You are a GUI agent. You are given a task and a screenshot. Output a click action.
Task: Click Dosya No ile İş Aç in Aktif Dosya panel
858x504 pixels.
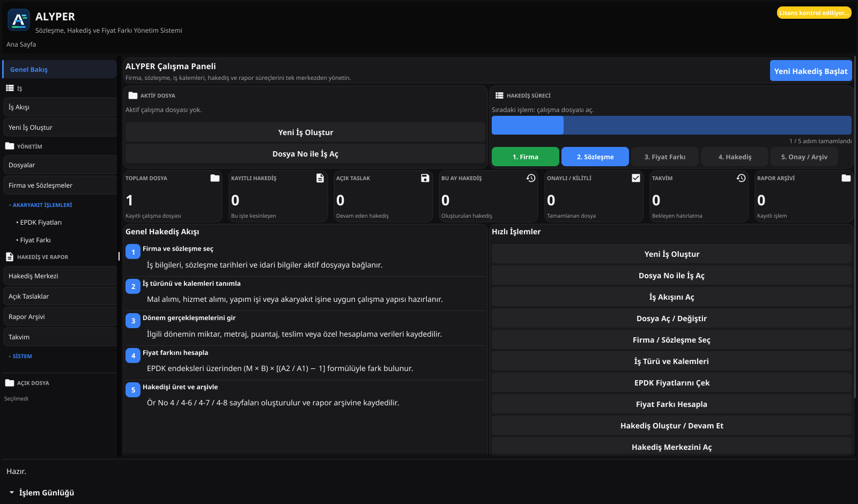(305, 154)
